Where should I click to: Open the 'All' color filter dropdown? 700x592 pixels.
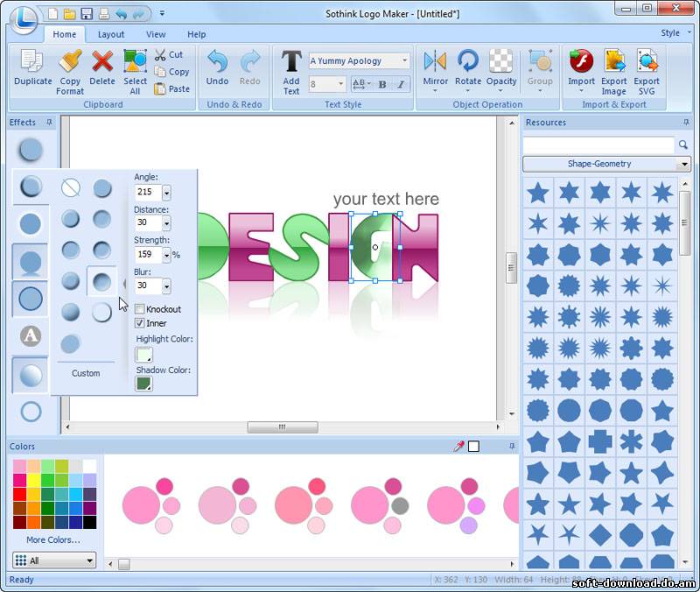pyautogui.click(x=90, y=560)
